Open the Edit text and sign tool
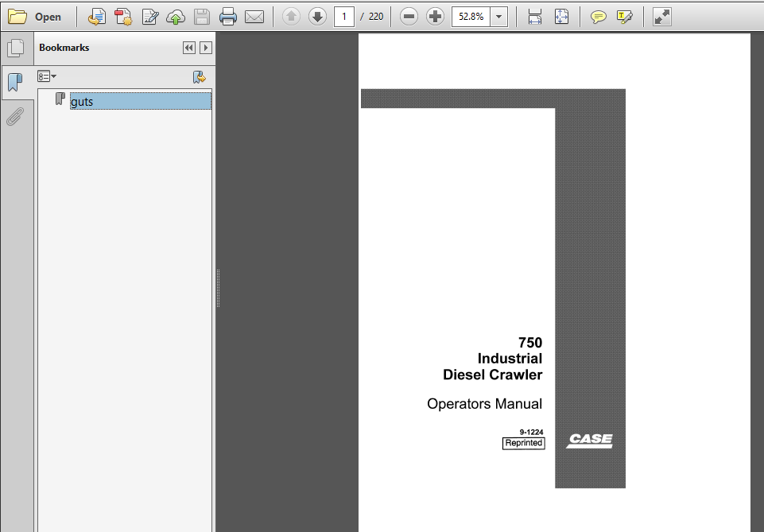 [150, 17]
